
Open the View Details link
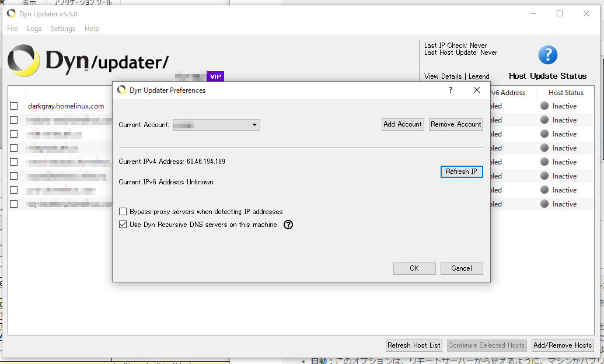[x=443, y=76]
